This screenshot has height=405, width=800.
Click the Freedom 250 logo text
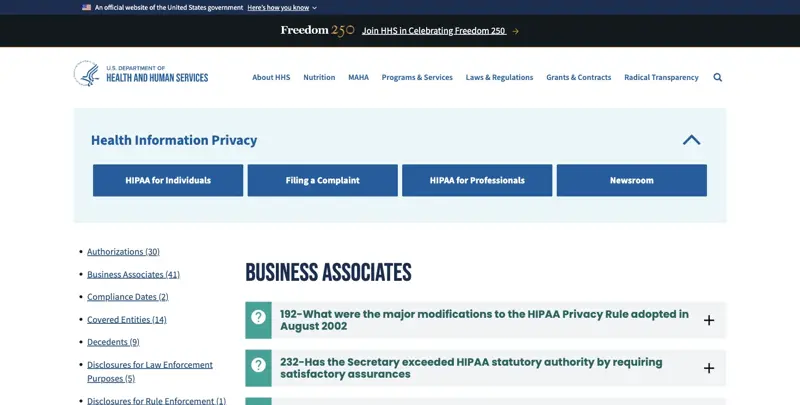317,31
